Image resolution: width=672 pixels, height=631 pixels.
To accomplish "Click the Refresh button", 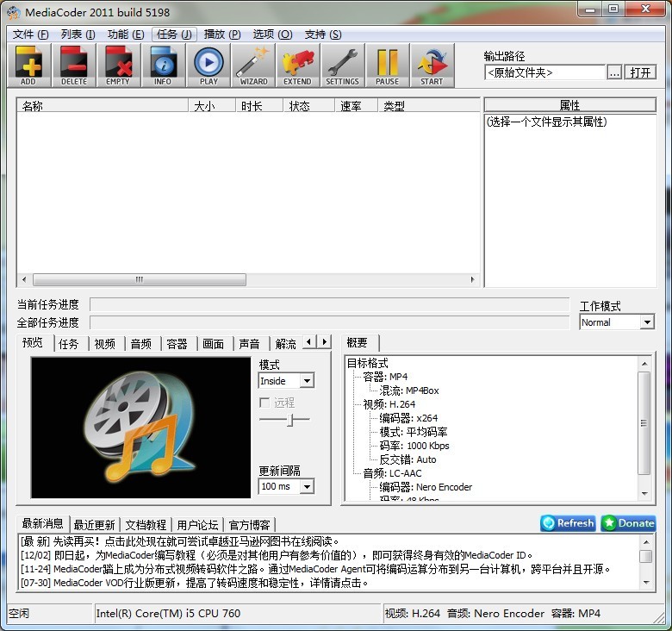I will coord(568,523).
